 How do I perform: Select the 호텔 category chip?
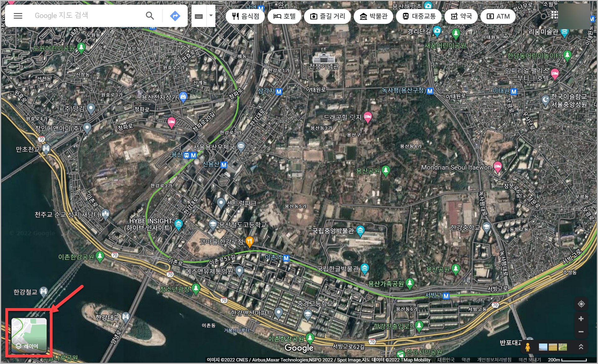pyautogui.click(x=284, y=16)
